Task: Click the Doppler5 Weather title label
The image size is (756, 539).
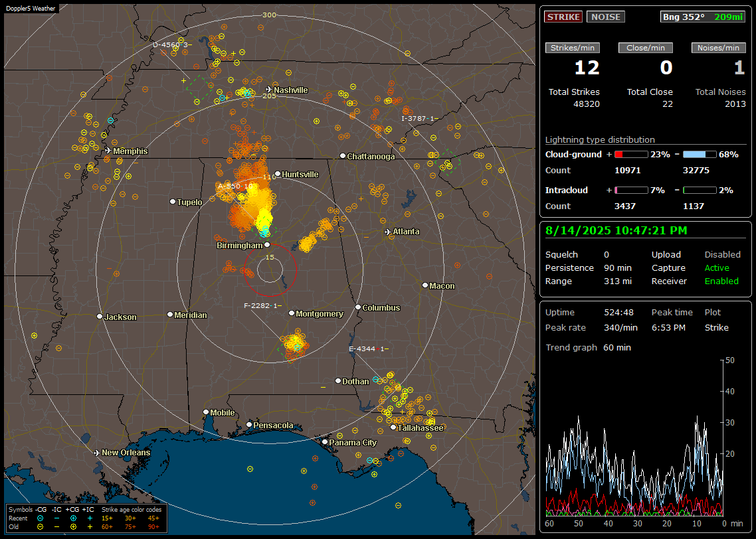Action: 31,9
